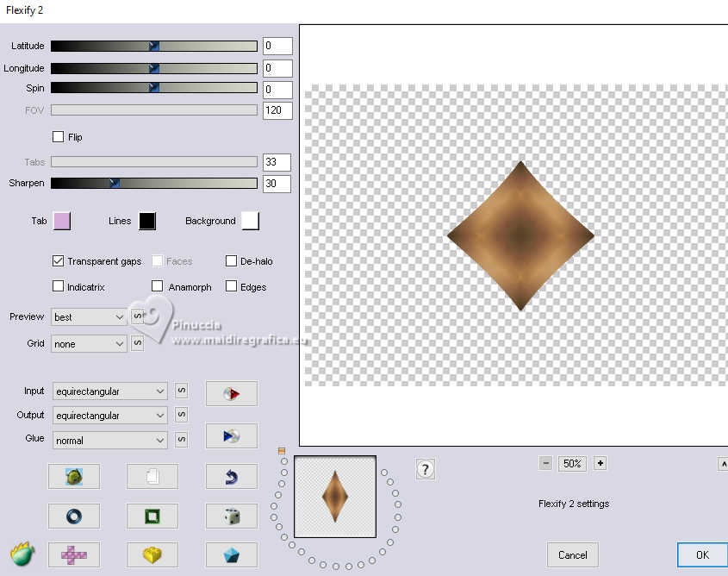Zoom out with the minus button

click(546, 463)
